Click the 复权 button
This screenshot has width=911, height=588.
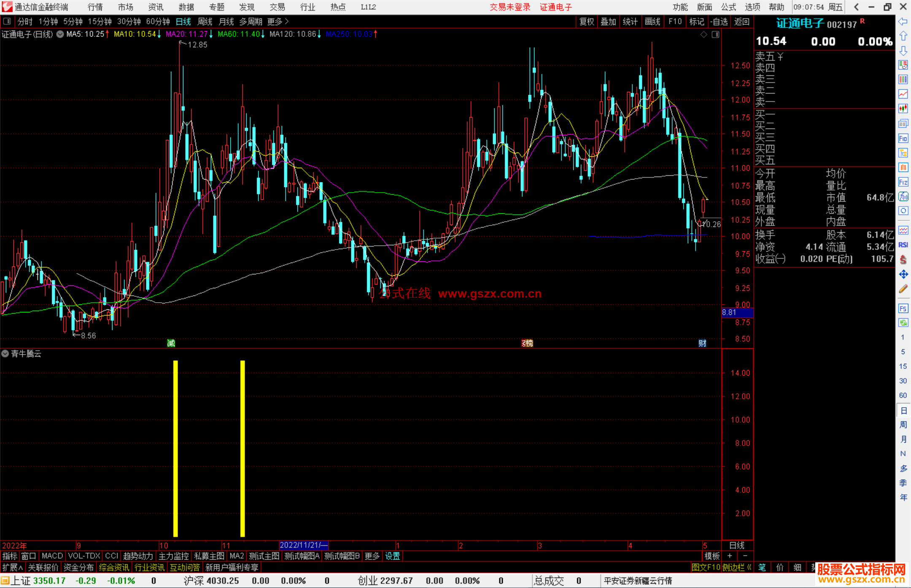[x=586, y=21]
